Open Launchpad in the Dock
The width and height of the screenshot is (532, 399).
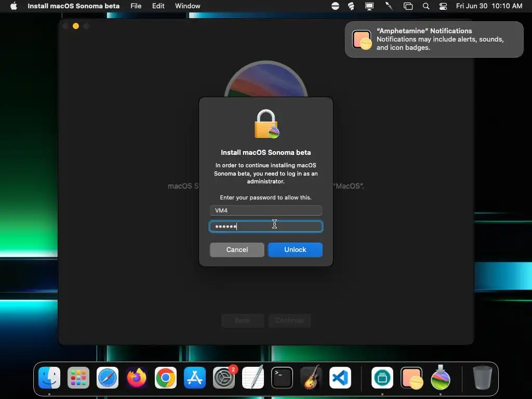pyautogui.click(x=78, y=378)
